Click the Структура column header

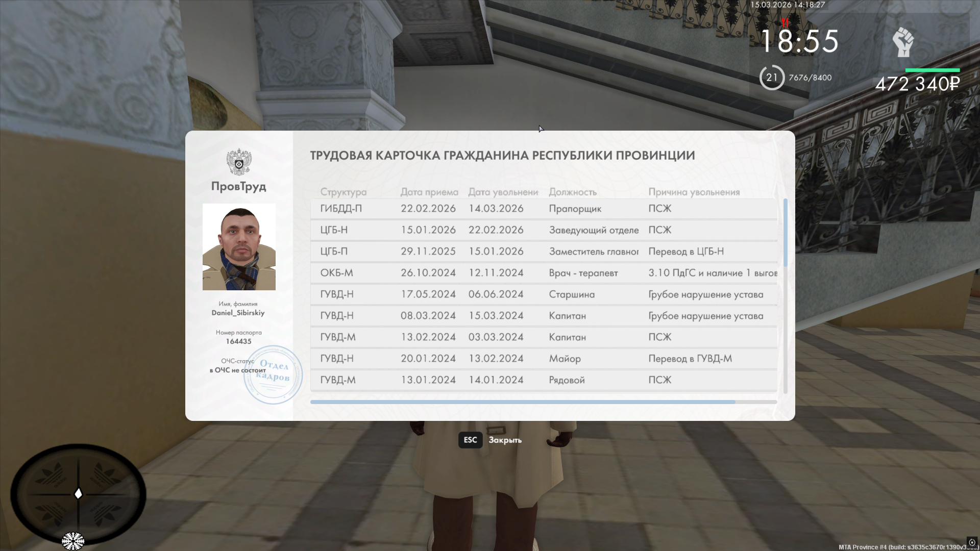pyautogui.click(x=343, y=192)
